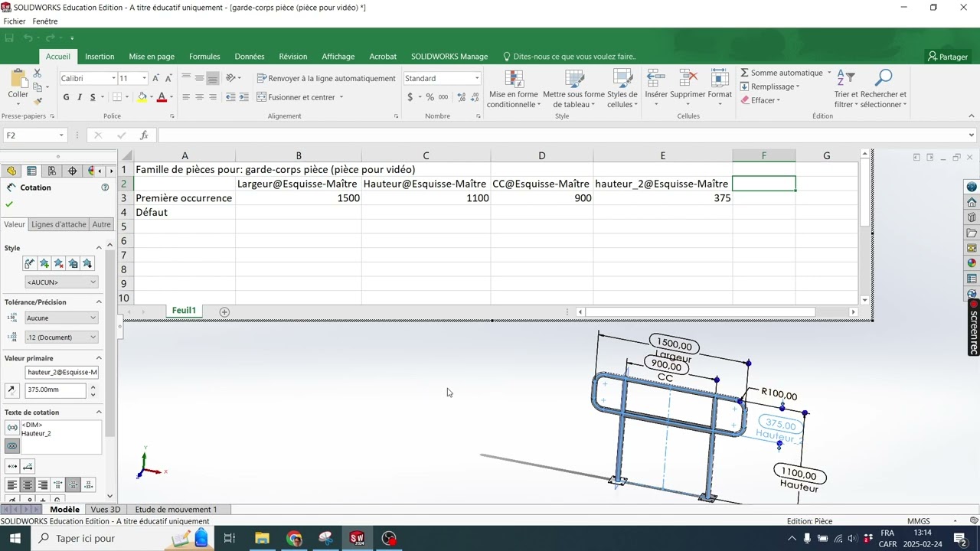Screen dimensions: 980x551
Task: Open the Données ribbon tab
Action: tap(250, 57)
